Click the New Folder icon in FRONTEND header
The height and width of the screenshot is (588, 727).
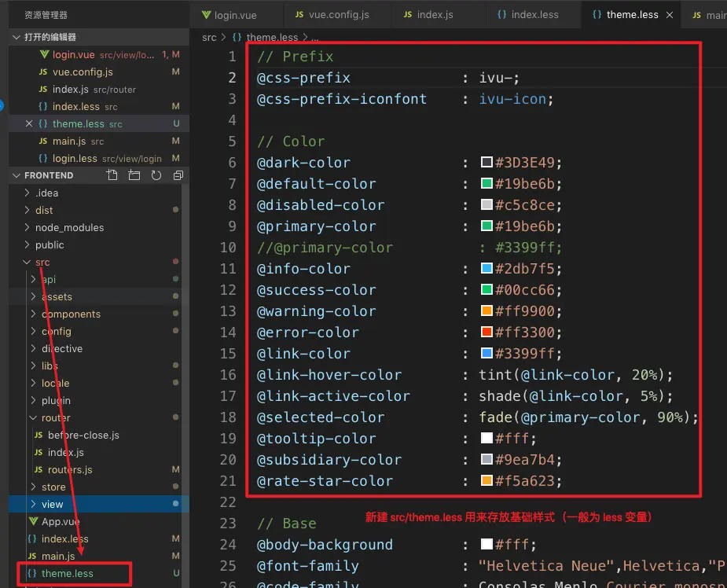[134, 175]
